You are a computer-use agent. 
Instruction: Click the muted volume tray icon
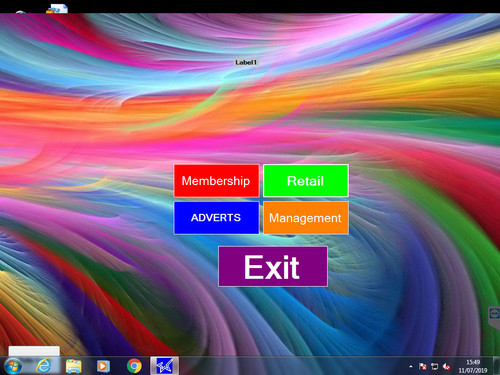coord(446,367)
